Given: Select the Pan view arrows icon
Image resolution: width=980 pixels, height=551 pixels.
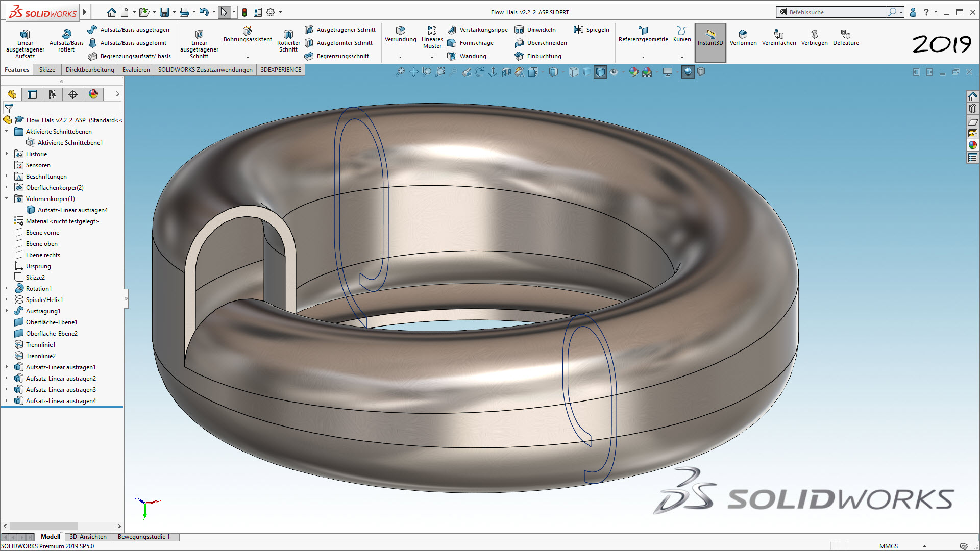Looking at the screenshot, I should (413, 72).
